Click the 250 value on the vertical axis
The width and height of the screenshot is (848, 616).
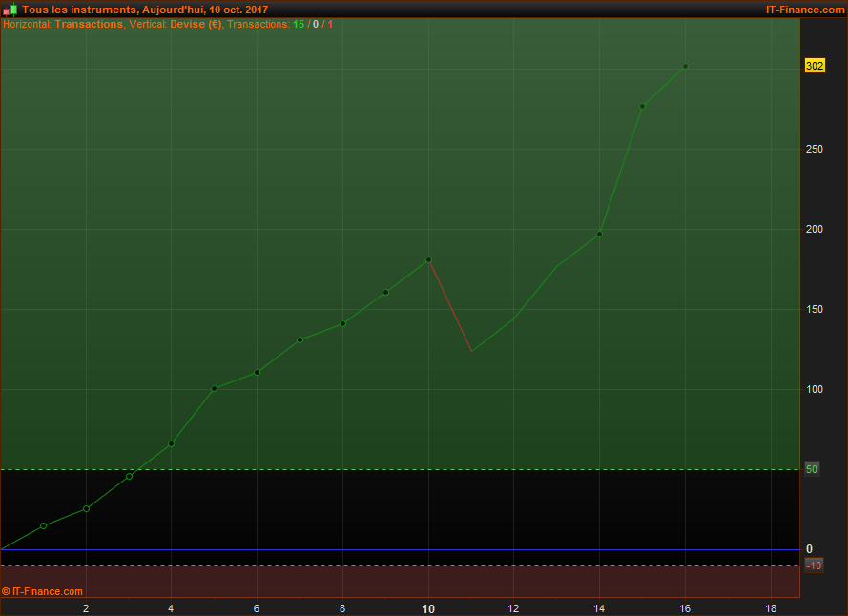[814, 149]
